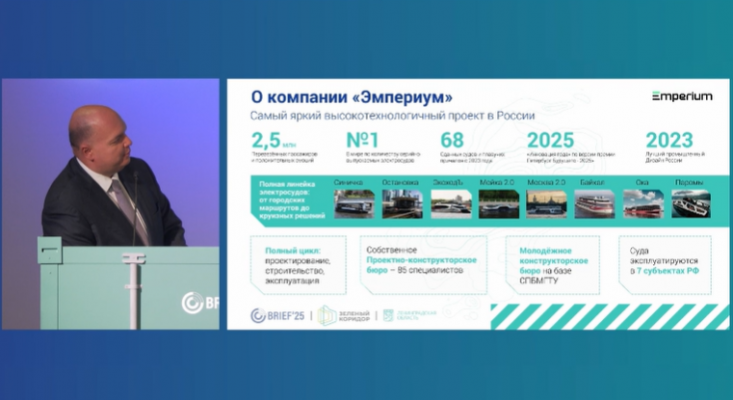The height and width of the screenshot is (400, 733).
Task: Click the '2,5 млн' statistic
Action: click(274, 140)
